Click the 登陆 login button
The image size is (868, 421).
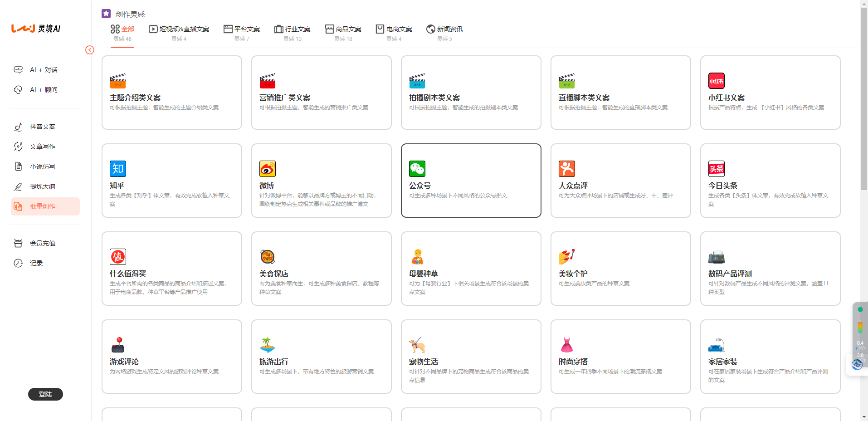pos(45,394)
